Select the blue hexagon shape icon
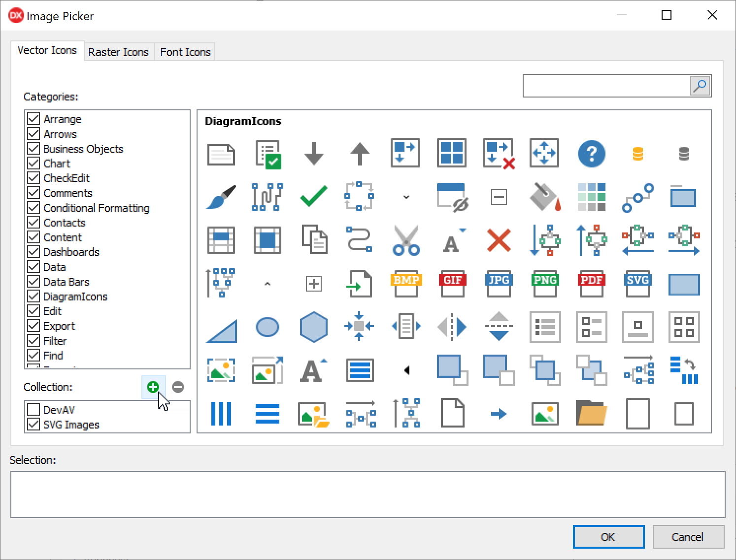Image resolution: width=736 pixels, height=560 pixels. coord(313,327)
